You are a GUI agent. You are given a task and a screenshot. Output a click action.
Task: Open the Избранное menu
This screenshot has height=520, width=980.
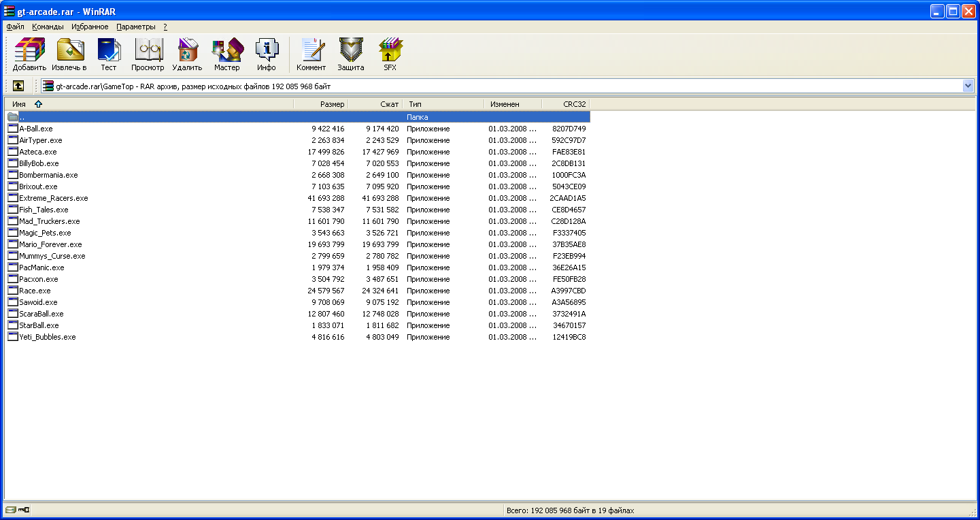pos(90,27)
